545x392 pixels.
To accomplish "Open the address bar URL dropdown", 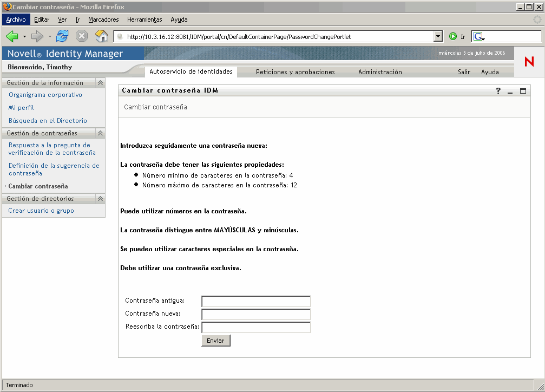I will (438, 36).
